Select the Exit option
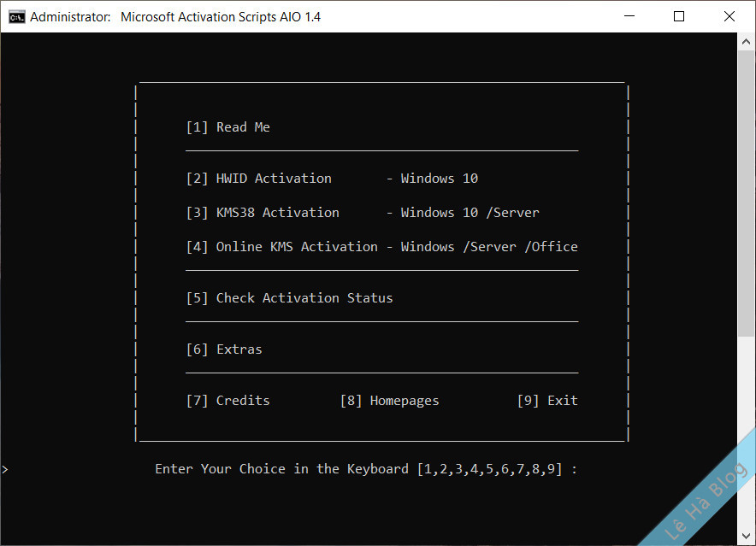This screenshot has height=546, width=756. point(548,400)
